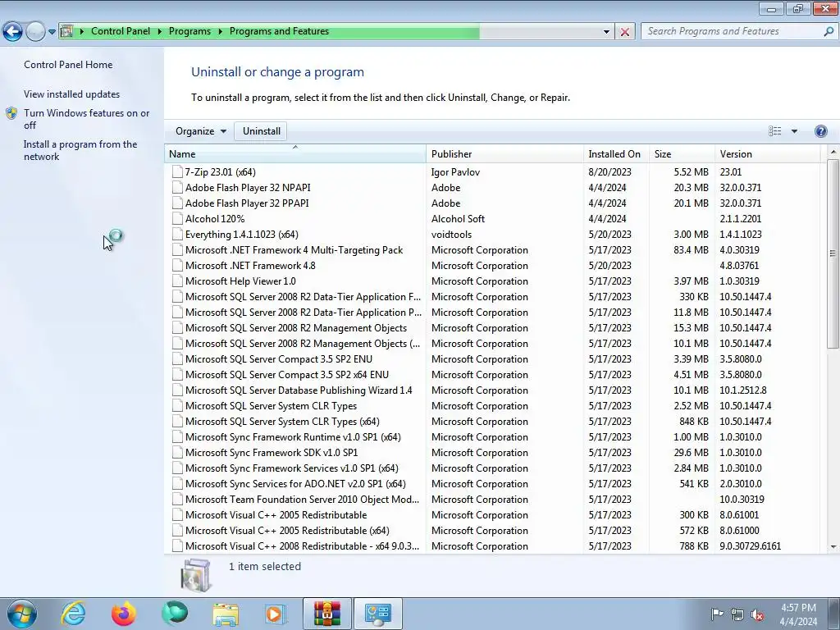Select Microsoft SQL Server System CLR Types (x64)
Screen dimensions: 840x630
(282, 421)
